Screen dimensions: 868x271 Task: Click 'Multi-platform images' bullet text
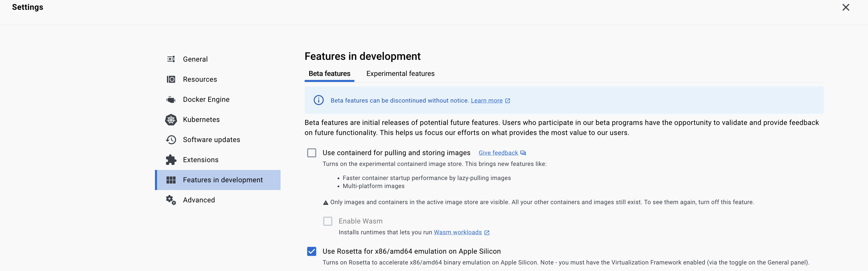(373, 186)
